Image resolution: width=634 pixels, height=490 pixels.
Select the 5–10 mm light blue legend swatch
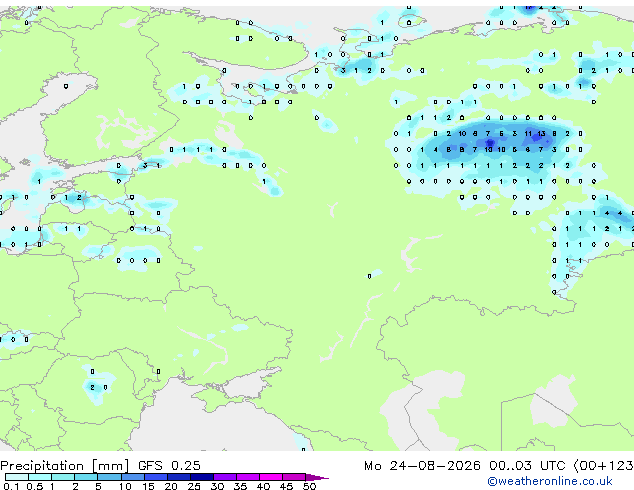(109, 477)
